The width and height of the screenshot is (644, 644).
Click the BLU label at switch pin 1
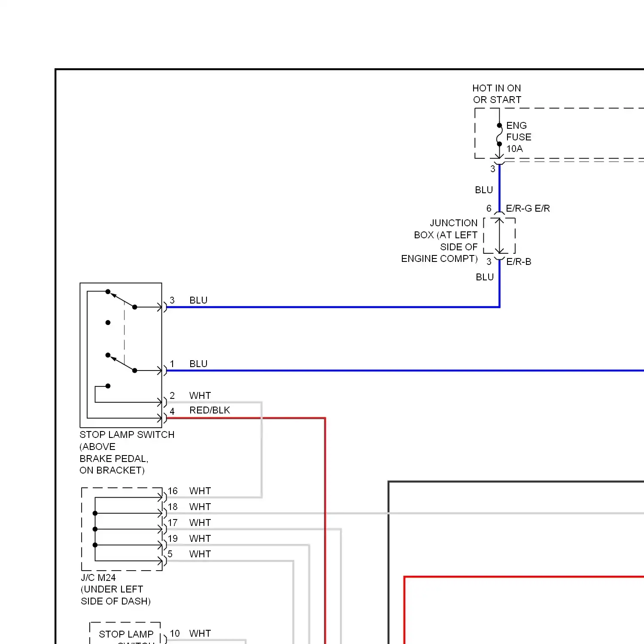[x=198, y=364]
